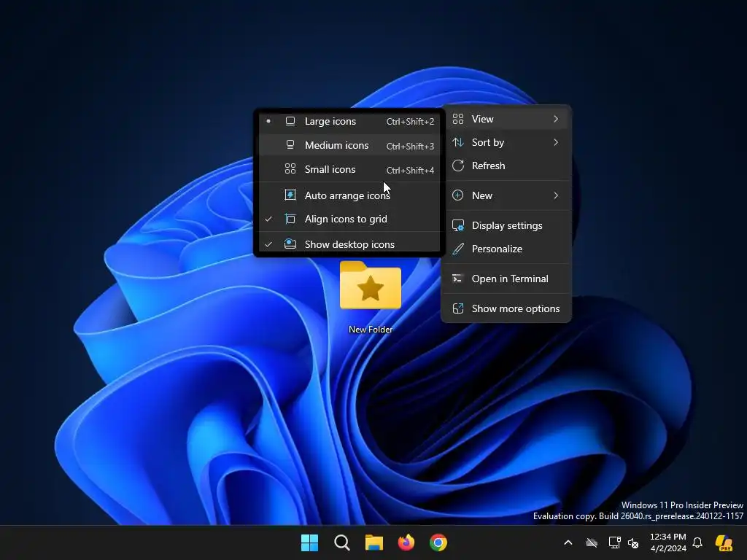Viewport: 747px width, 560px height.
Task: Launch Firefox from taskbar
Action: (406, 542)
